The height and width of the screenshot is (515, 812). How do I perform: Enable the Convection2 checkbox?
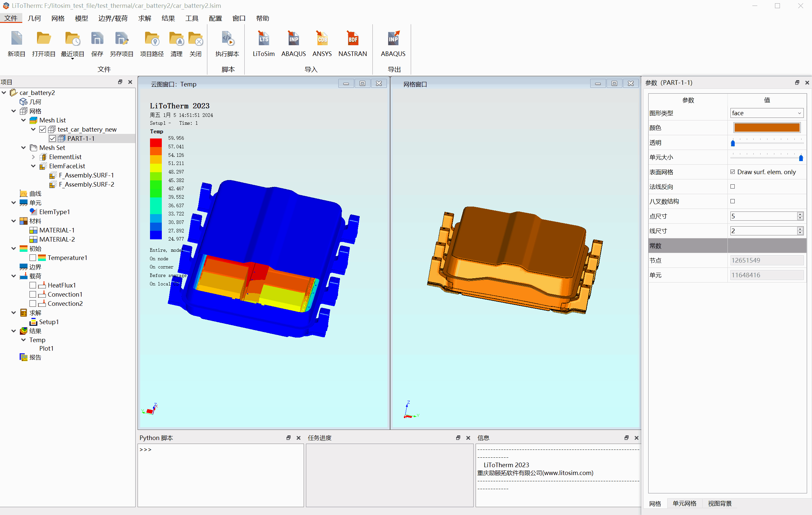pos(33,303)
